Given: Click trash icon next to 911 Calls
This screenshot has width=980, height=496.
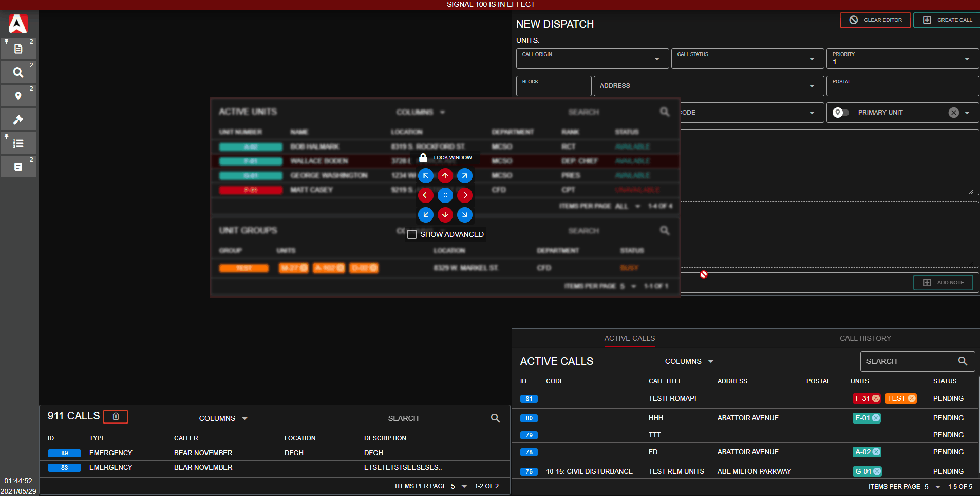Looking at the screenshot, I should tap(116, 416).
